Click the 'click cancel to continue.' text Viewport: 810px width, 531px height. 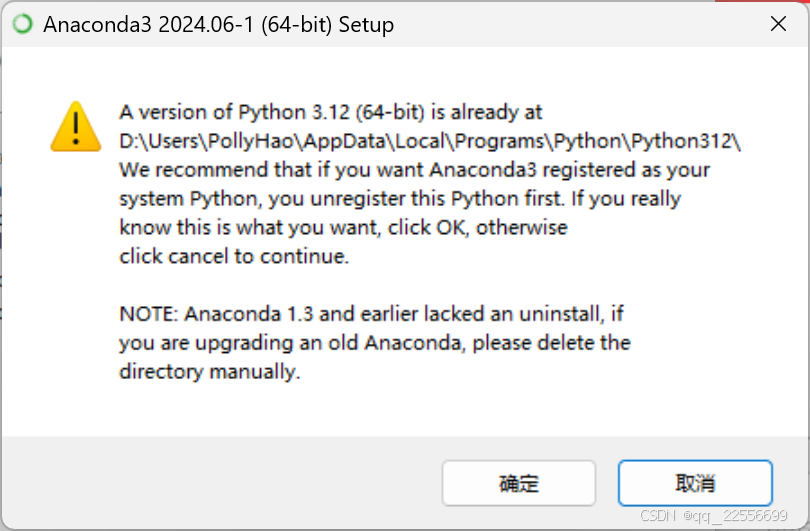click(234, 256)
